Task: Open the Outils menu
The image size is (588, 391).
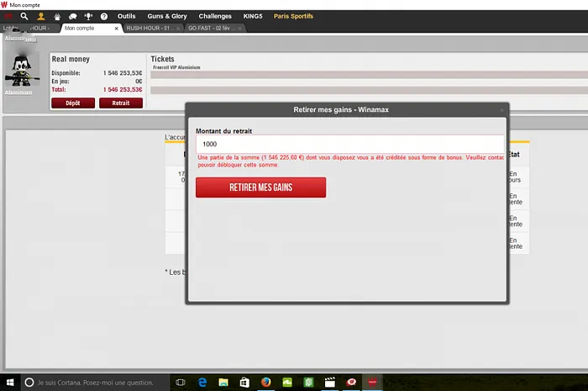Action: 126,16
